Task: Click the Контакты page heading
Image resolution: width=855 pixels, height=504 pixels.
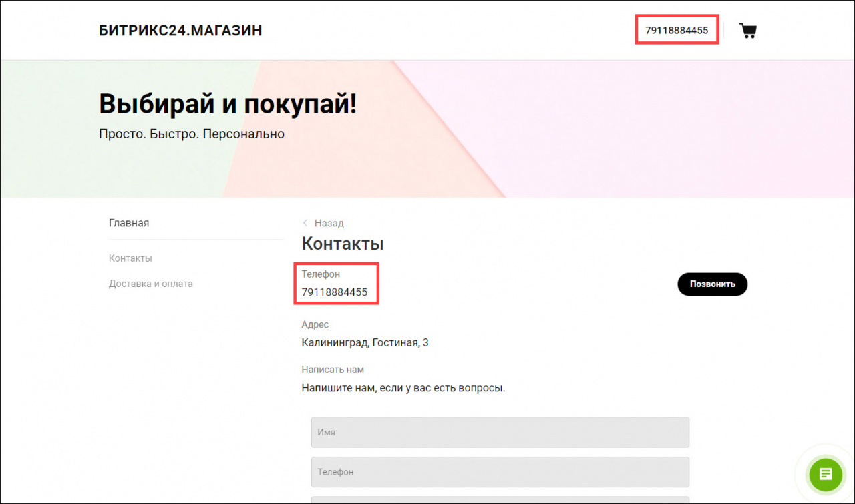Action: 343,244
